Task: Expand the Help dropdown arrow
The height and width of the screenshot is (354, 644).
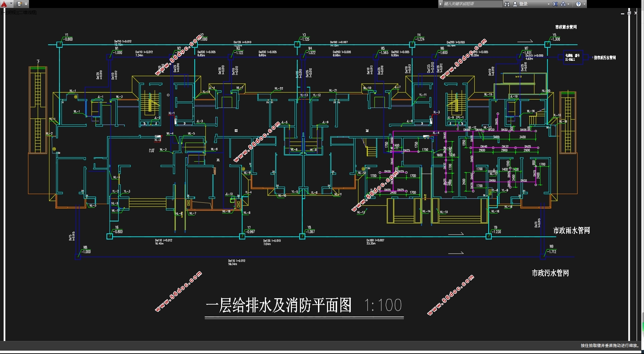Action: (584, 4)
